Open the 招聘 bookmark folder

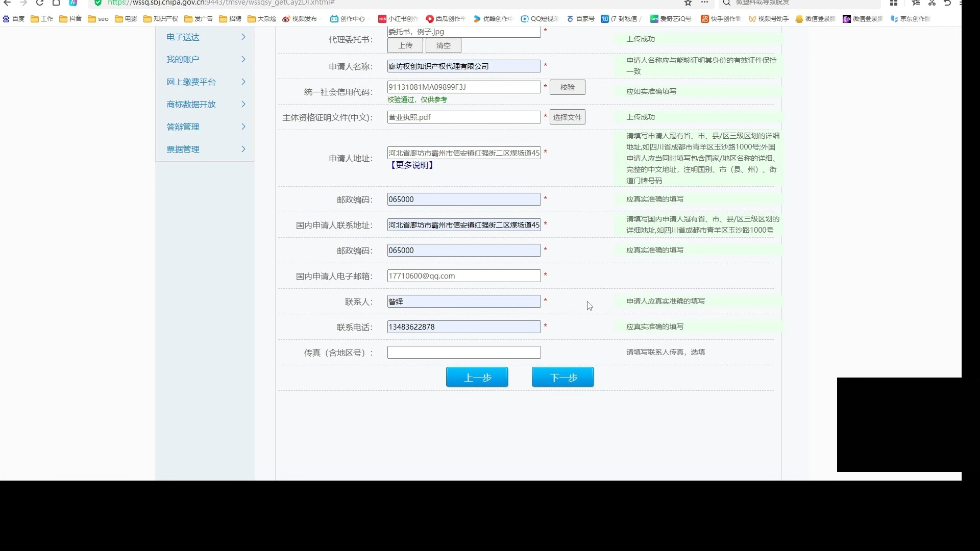(230, 19)
